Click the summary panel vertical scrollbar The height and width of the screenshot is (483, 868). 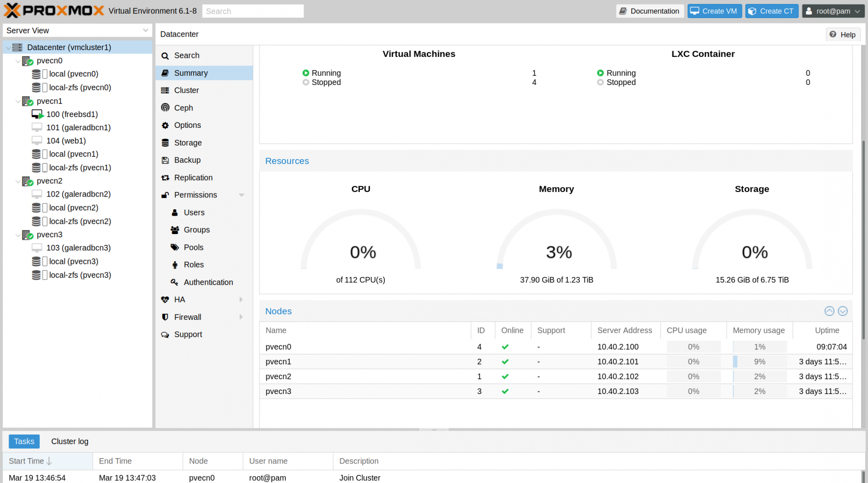[x=863, y=239]
